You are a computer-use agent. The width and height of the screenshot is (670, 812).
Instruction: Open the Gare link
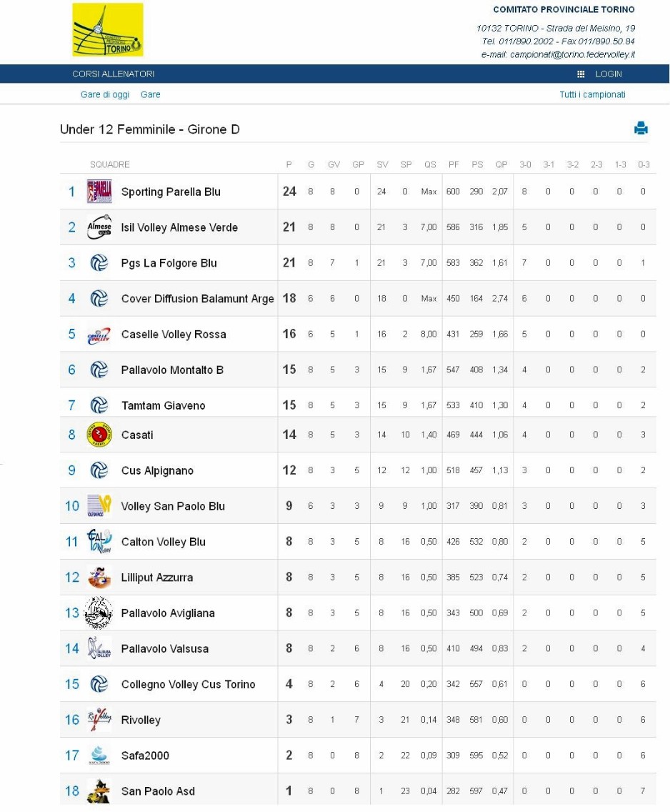[150, 94]
